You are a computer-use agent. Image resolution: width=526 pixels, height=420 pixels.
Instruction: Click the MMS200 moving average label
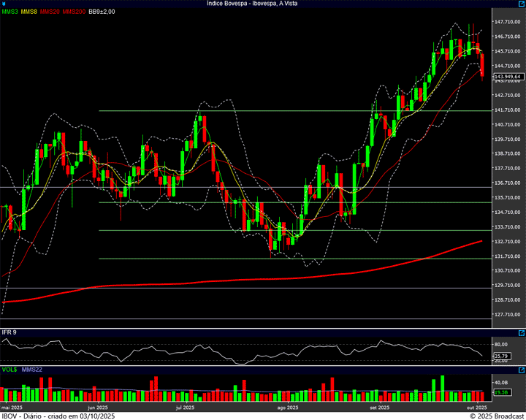pyautogui.click(x=74, y=12)
